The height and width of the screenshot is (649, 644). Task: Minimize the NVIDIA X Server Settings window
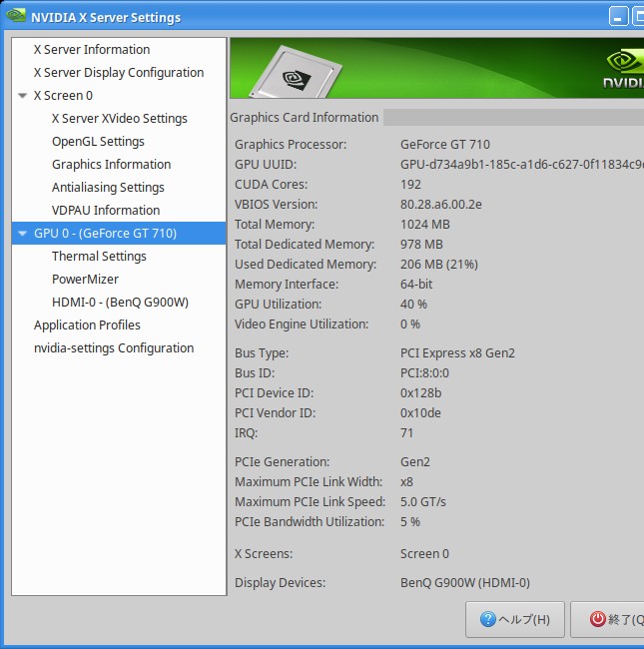click(x=618, y=17)
